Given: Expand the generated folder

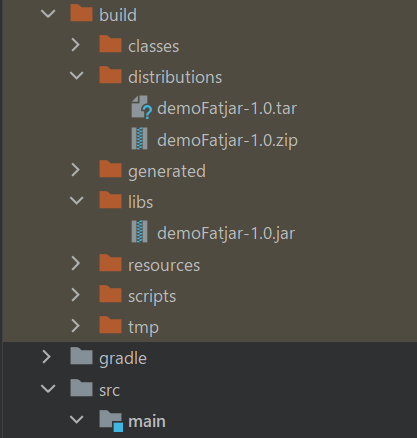Looking at the screenshot, I should click(x=76, y=170).
